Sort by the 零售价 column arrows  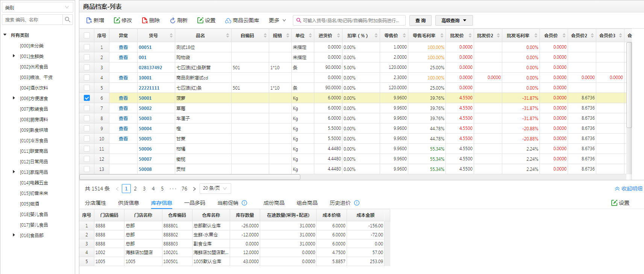pos(404,35)
